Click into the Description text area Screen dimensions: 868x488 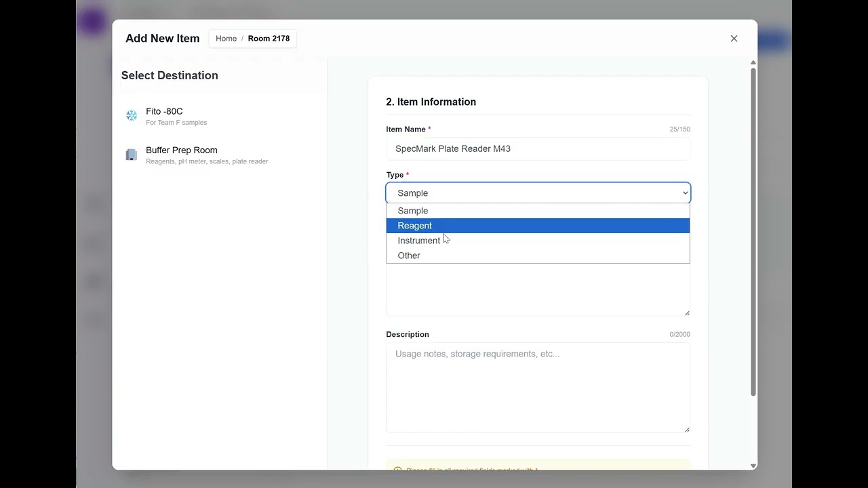point(538,387)
